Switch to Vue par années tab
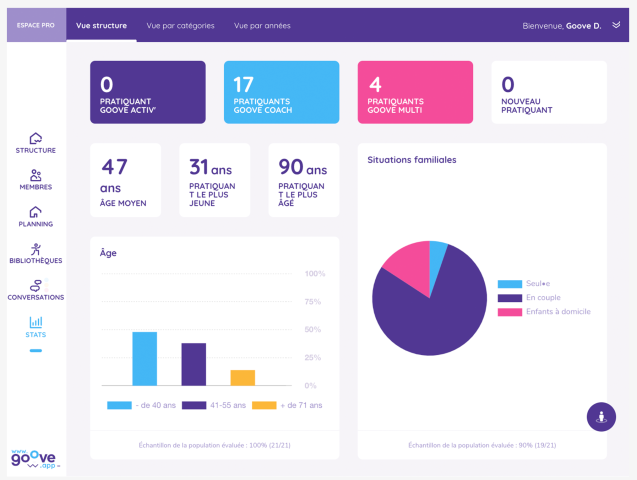Viewport: 637px width, 480px height. (x=262, y=26)
